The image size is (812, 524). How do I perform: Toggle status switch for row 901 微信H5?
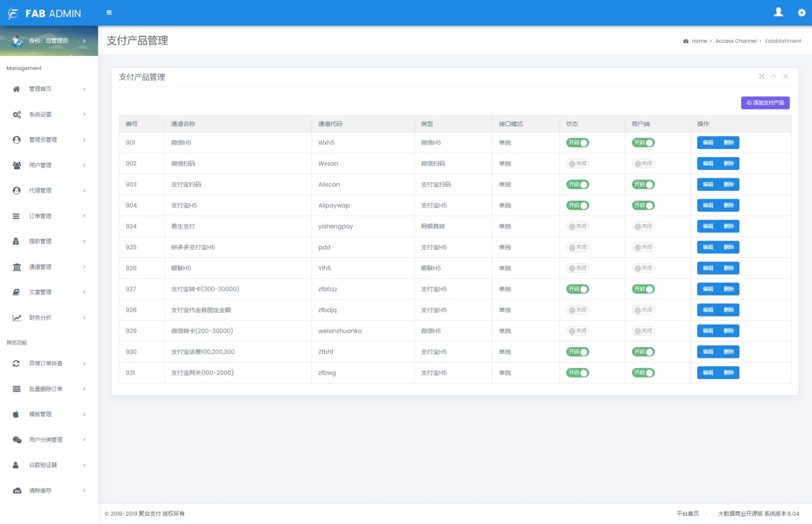point(577,143)
